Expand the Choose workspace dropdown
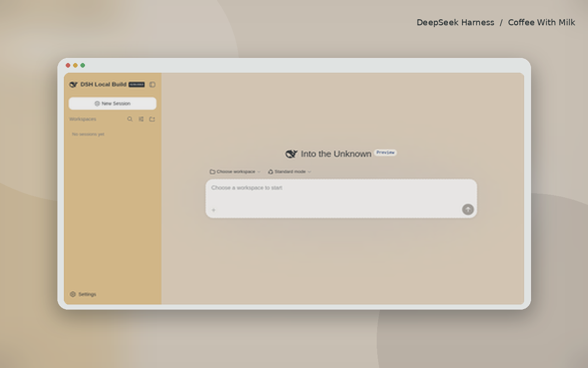Screen dimensions: 588x368 coord(235,172)
